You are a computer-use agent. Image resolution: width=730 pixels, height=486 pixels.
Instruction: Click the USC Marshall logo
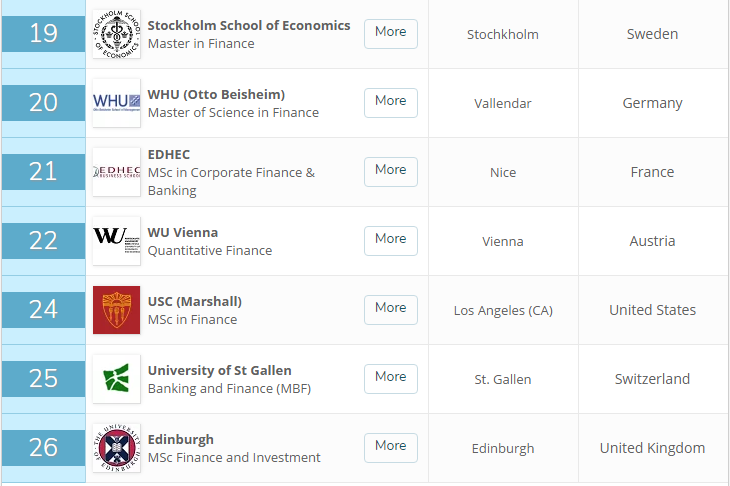tap(116, 310)
